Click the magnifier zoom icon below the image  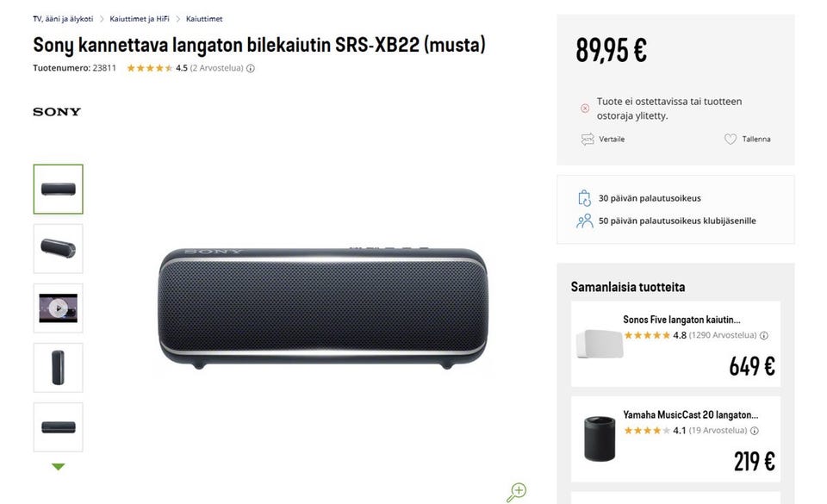[516, 492]
